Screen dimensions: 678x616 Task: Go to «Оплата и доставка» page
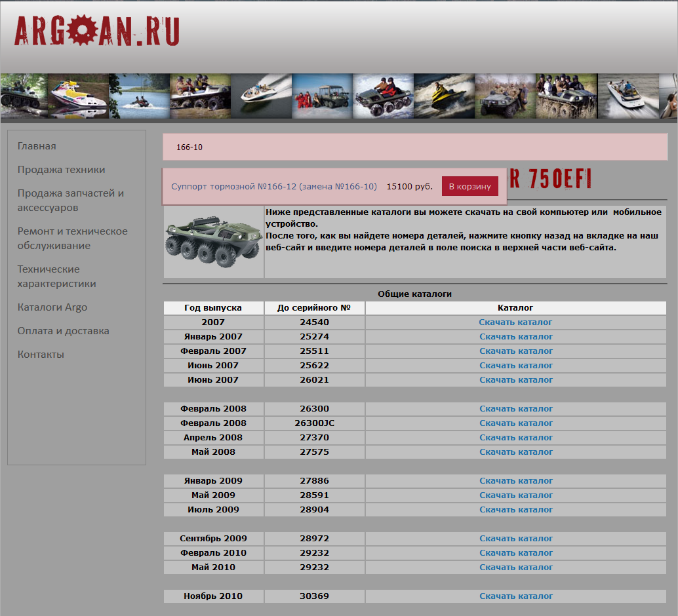[63, 331]
